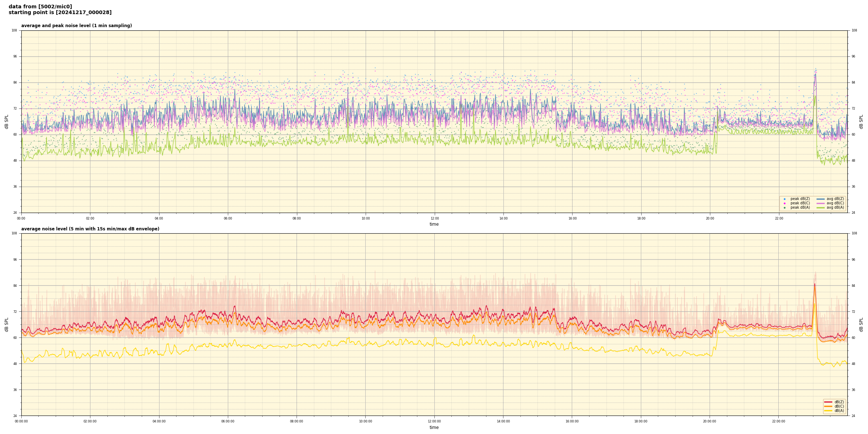Click the 'data from [5002/mic0]' header text
The image size is (868, 434).
[40, 7]
